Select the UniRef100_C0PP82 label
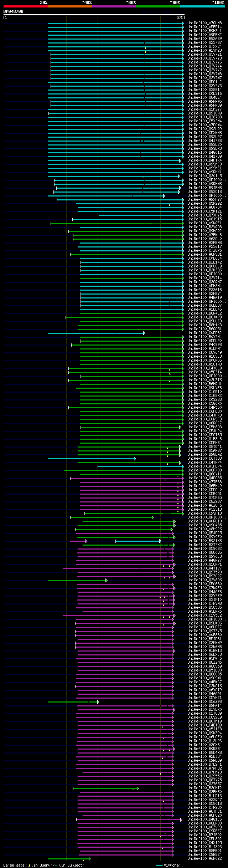 click(204, 333)
